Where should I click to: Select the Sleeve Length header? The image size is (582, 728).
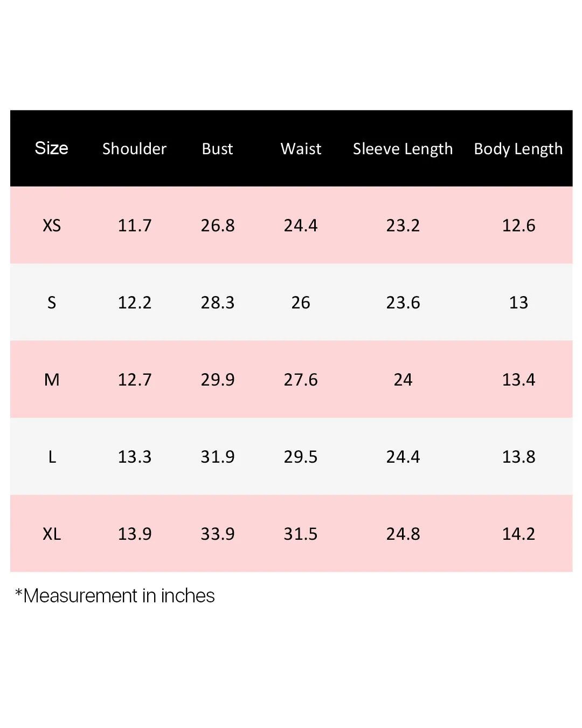pyautogui.click(x=403, y=149)
